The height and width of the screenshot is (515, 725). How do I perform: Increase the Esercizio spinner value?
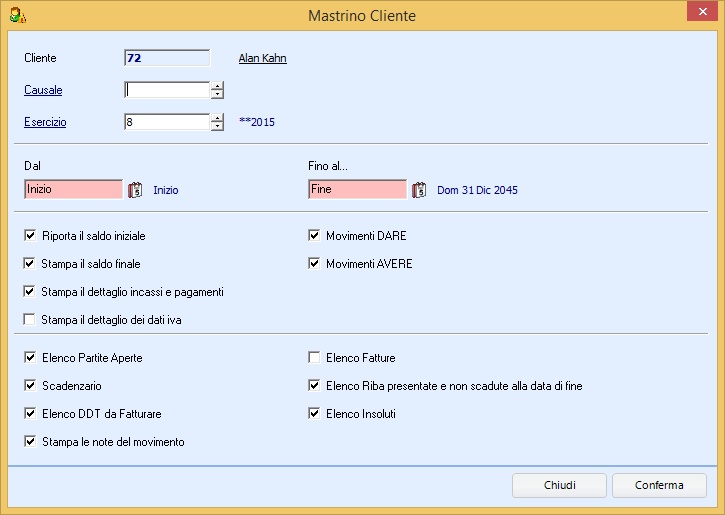(x=217, y=118)
